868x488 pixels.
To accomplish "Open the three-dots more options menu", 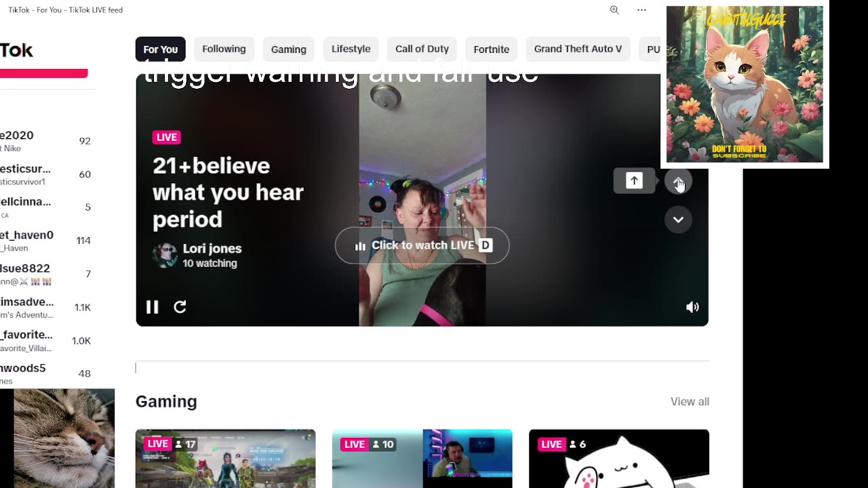I will click(x=642, y=10).
